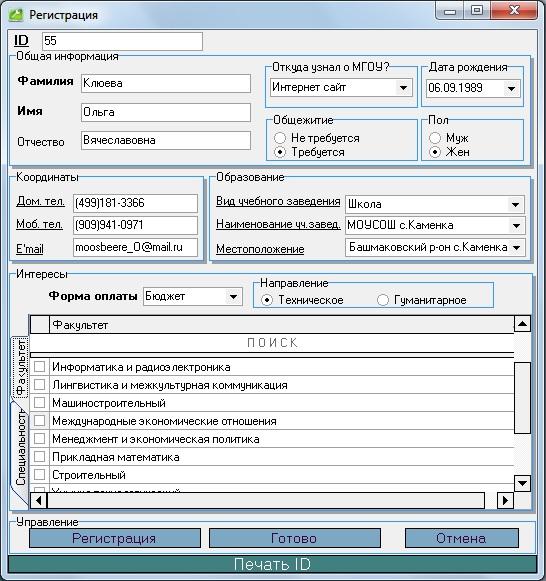The image size is (546, 581).
Task: Open 'Откуда узнал о МГОУ?' dropdown
Action: pyautogui.click(x=403, y=88)
